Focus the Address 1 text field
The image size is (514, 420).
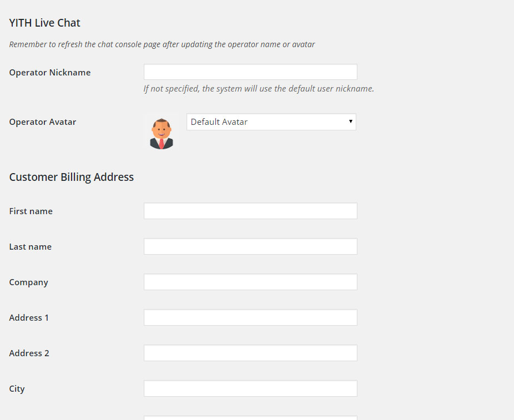[x=250, y=317]
